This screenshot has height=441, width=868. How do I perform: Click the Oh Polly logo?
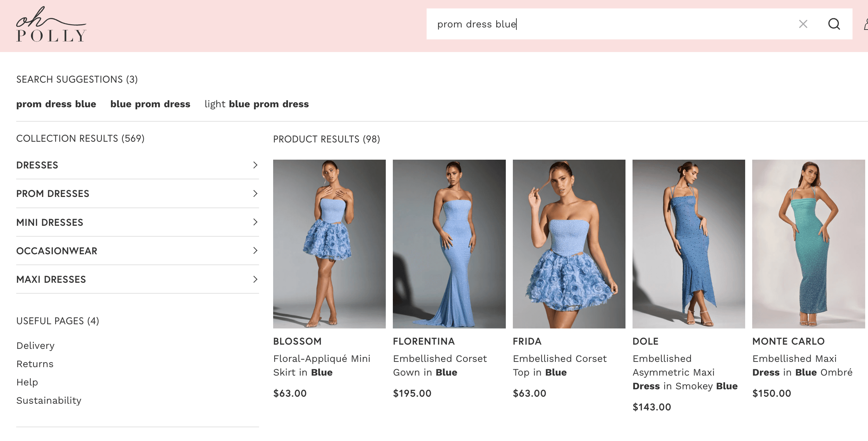51,25
